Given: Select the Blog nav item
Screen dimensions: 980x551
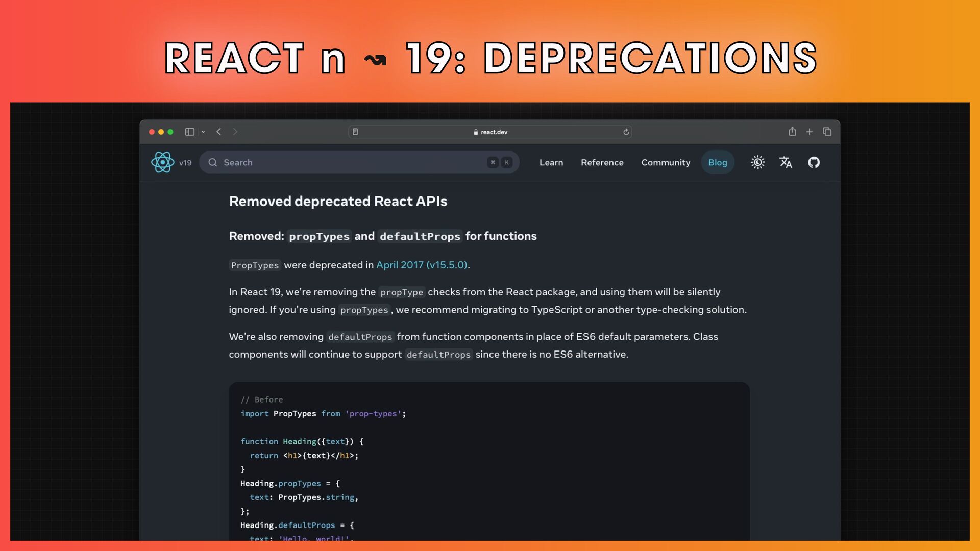Looking at the screenshot, I should click(717, 162).
